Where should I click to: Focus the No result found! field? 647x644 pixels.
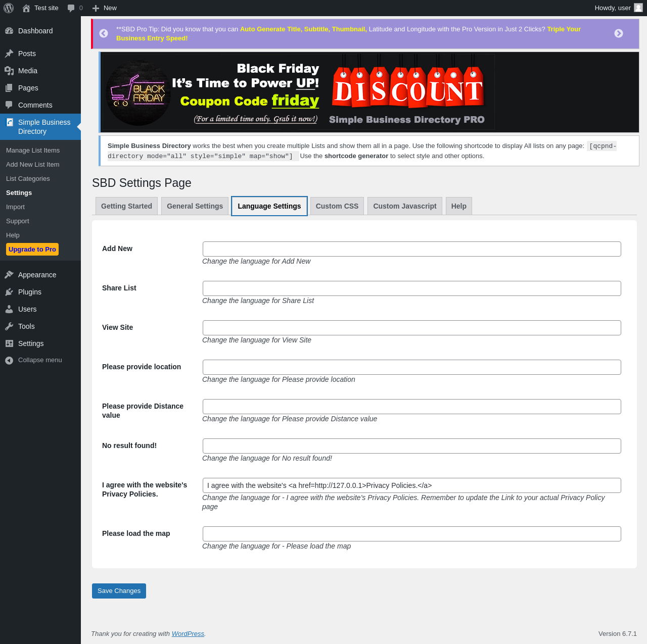[x=412, y=446]
